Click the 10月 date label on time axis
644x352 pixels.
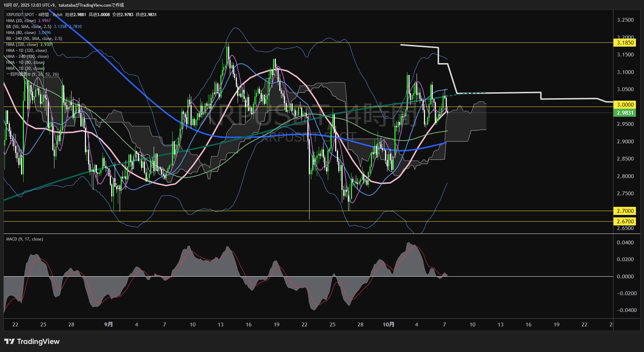pos(389,325)
